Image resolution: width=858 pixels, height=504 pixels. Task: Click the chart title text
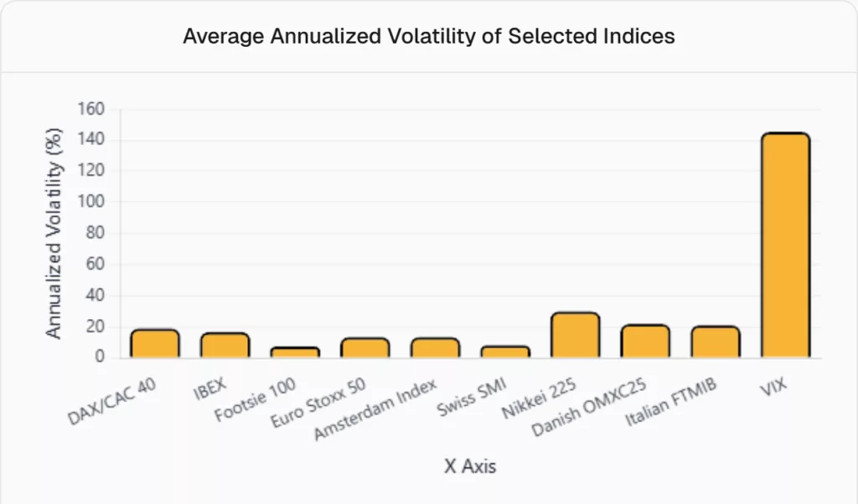pyautogui.click(x=429, y=37)
